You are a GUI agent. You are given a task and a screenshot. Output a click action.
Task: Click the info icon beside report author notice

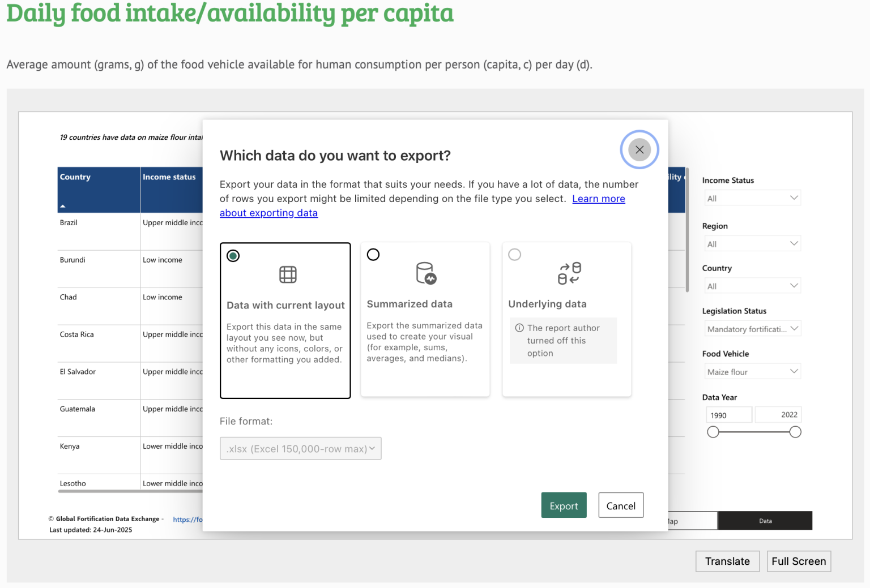(519, 328)
